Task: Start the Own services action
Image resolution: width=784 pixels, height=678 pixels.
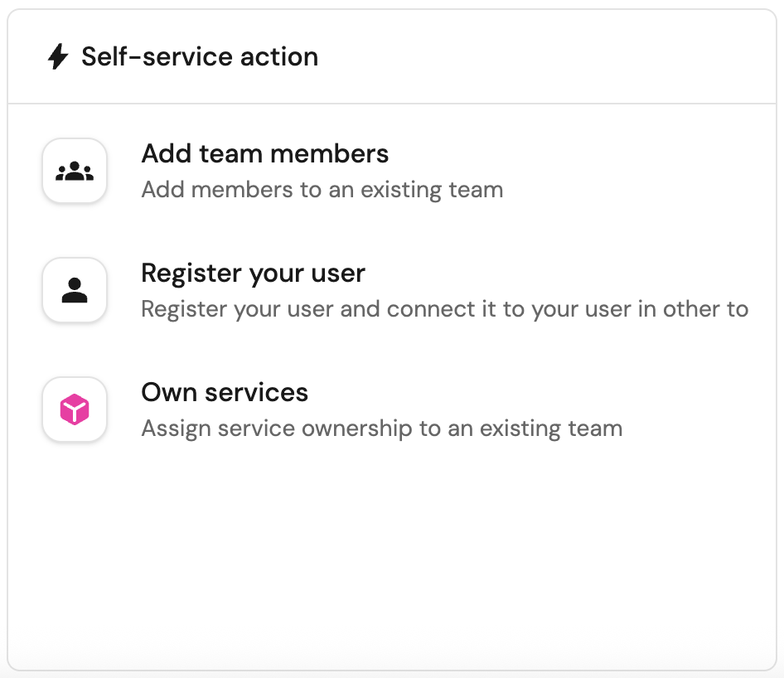Action: click(x=225, y=393)
